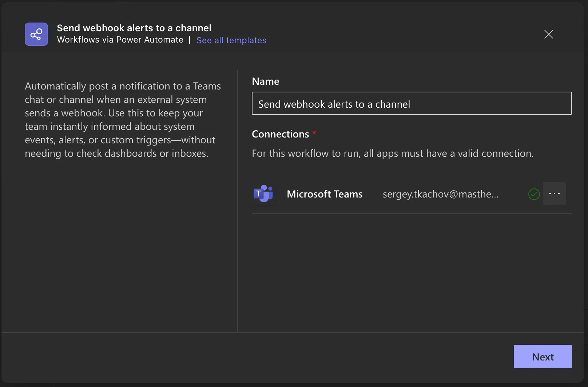Click the valid connection requirement note
Screen dimensions: 588x387
[x=392, y=153]
